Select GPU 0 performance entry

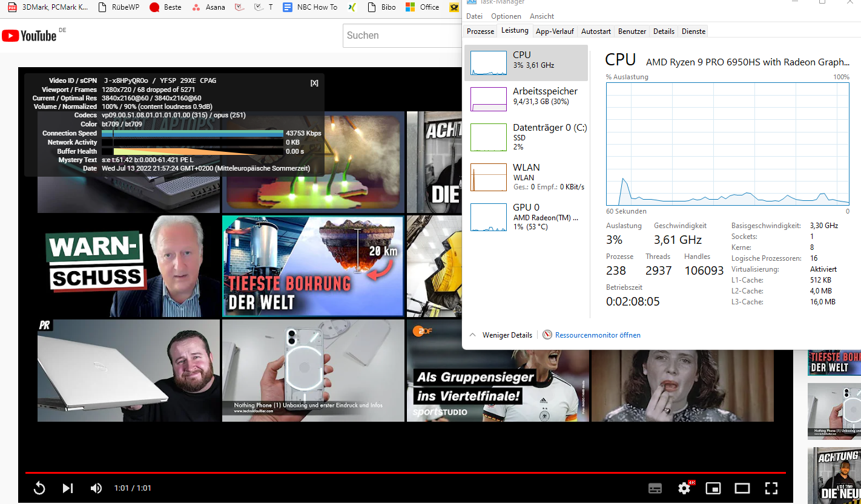pos(526,217)
